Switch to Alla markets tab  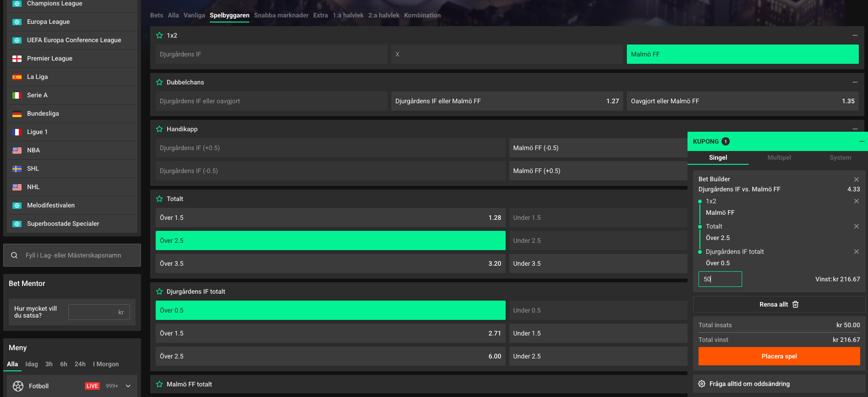[173, 15]
